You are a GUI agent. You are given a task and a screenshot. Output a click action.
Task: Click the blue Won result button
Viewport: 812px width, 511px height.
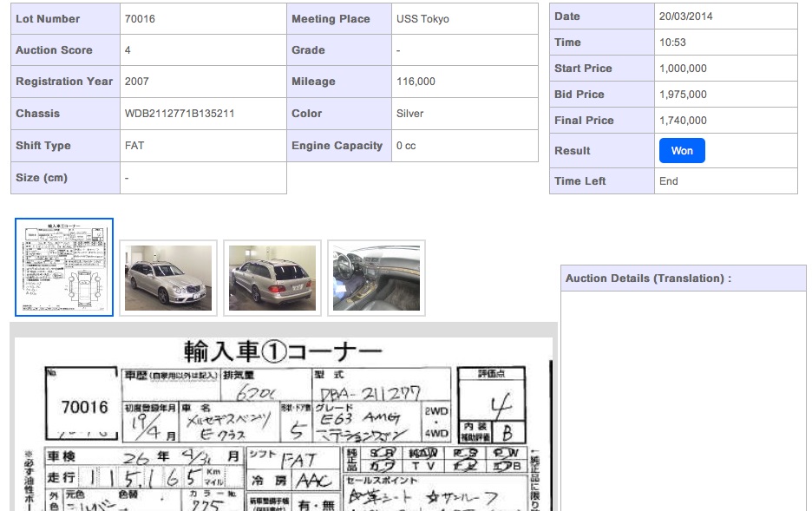(682, 151)
